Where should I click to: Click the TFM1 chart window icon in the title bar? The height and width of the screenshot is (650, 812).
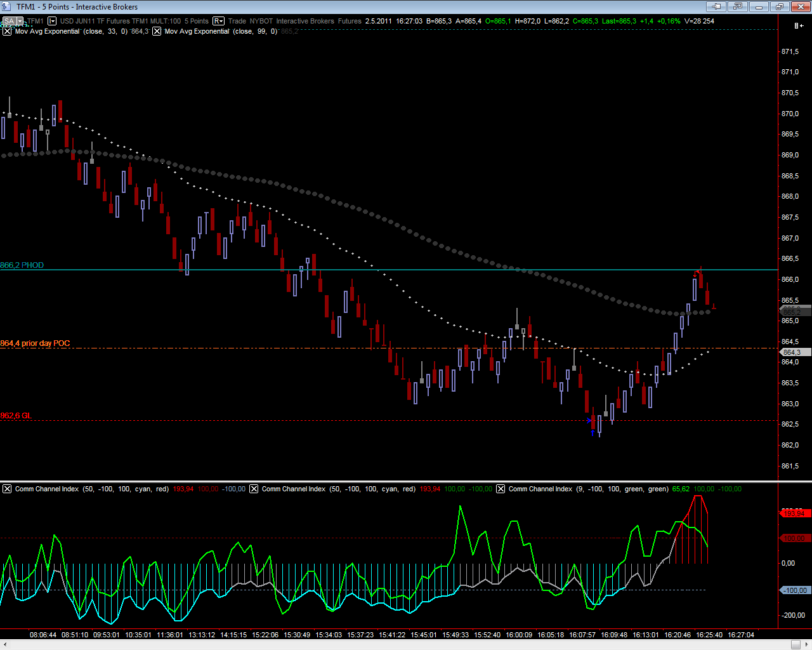tap(7, 6)
